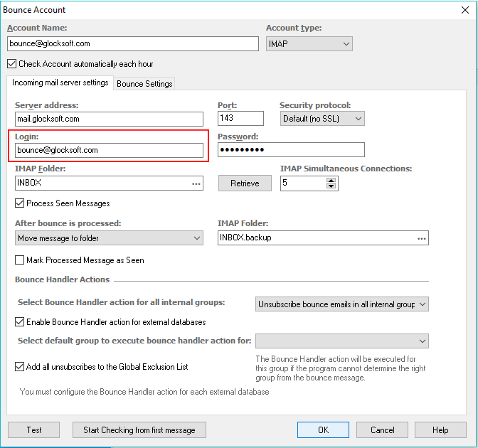Confirm with the OK button
The image size is (478, 448).
click(323, 430)
